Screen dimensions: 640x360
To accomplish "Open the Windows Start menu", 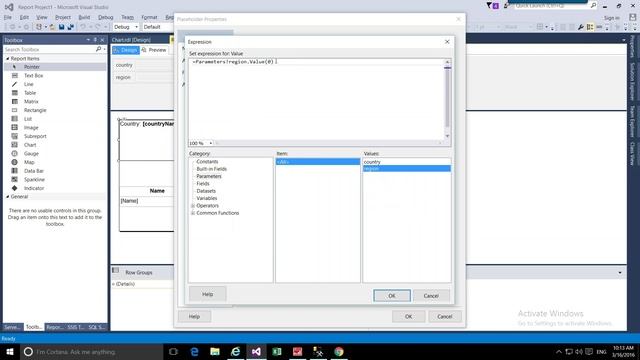I will (10, 351).
